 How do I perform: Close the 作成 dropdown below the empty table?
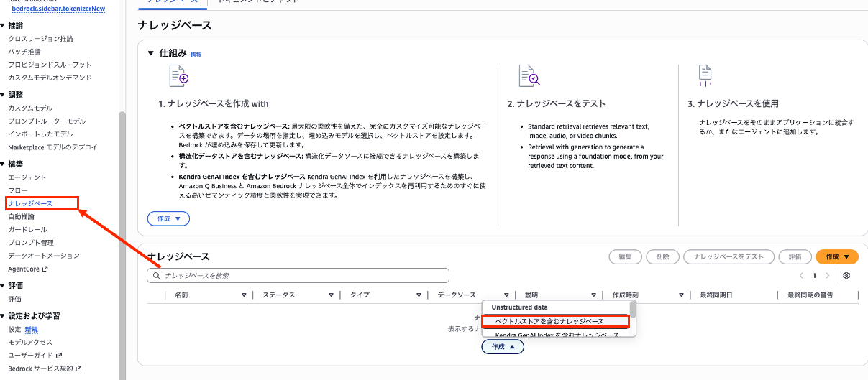(x=503, y=347)
